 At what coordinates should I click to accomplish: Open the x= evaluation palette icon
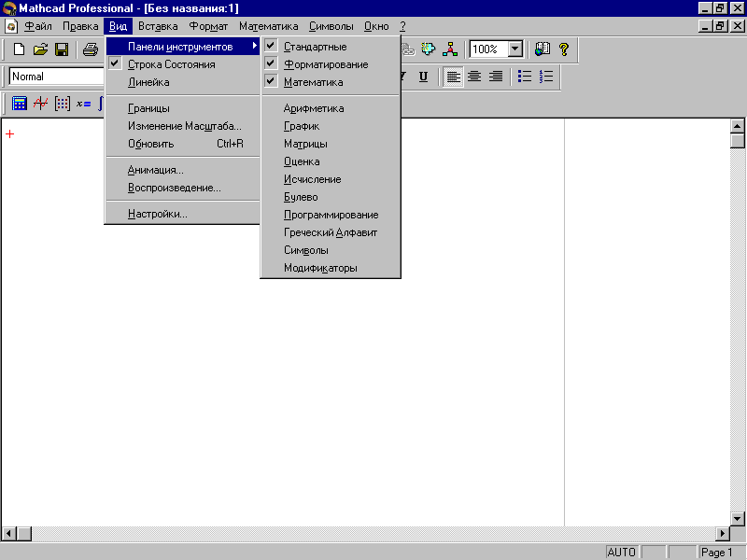tap(83, 104)
